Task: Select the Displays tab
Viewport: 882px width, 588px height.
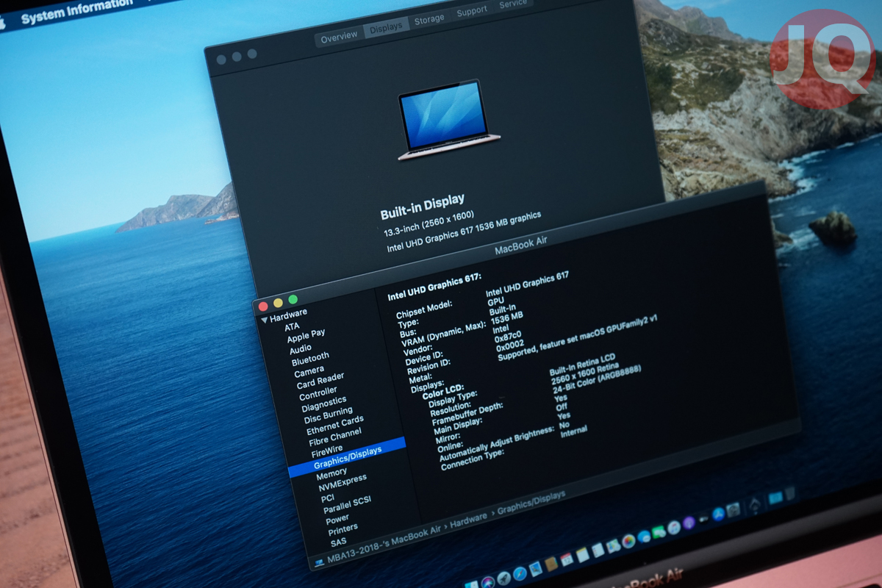Action: 386,27
